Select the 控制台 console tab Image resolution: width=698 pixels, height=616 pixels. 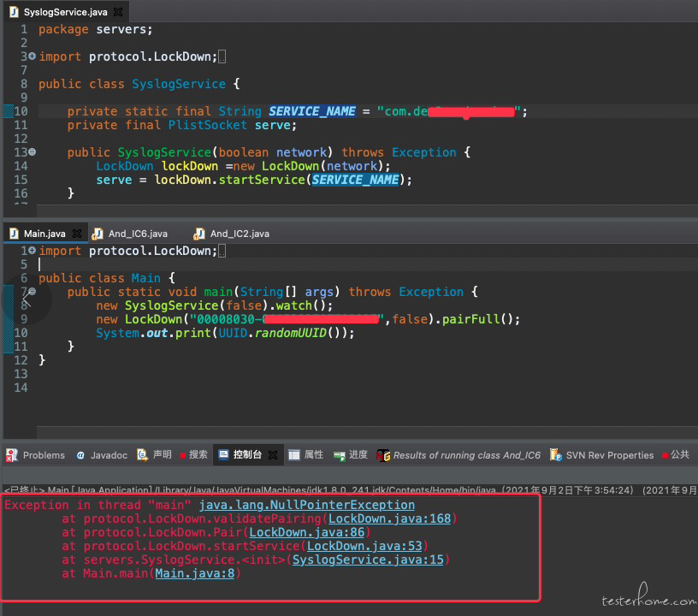pos(247,454)
